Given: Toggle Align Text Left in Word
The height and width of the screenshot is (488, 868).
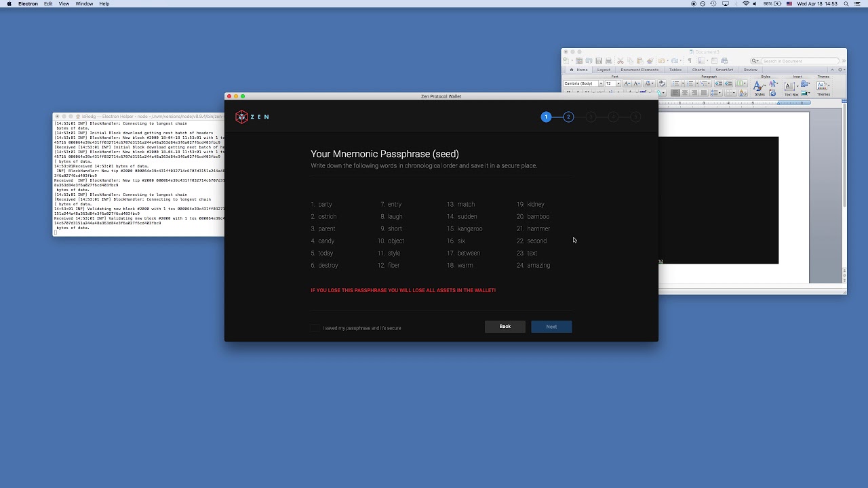Looking at the screenshot, I should click(x=675, y=93).
